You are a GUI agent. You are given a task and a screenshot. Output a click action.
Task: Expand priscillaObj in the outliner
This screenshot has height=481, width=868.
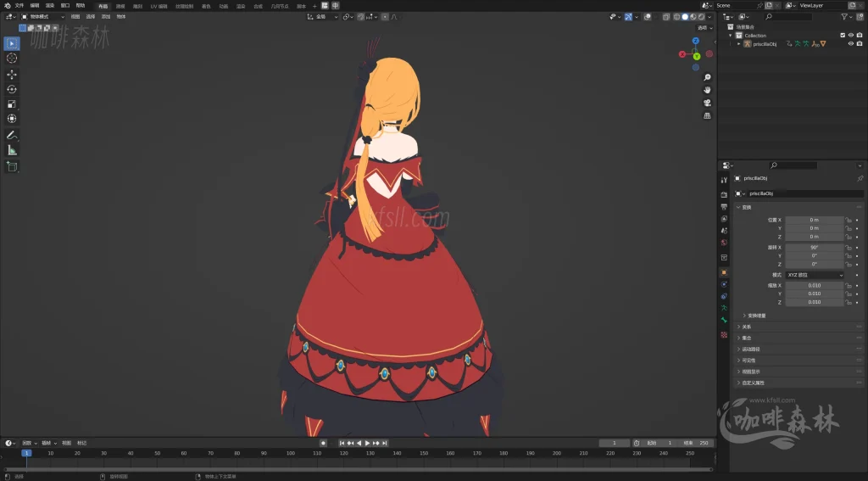[x=739, y=44]
